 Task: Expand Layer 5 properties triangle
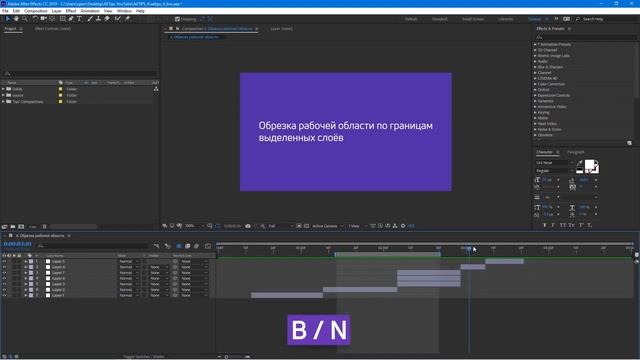point(26,261)
